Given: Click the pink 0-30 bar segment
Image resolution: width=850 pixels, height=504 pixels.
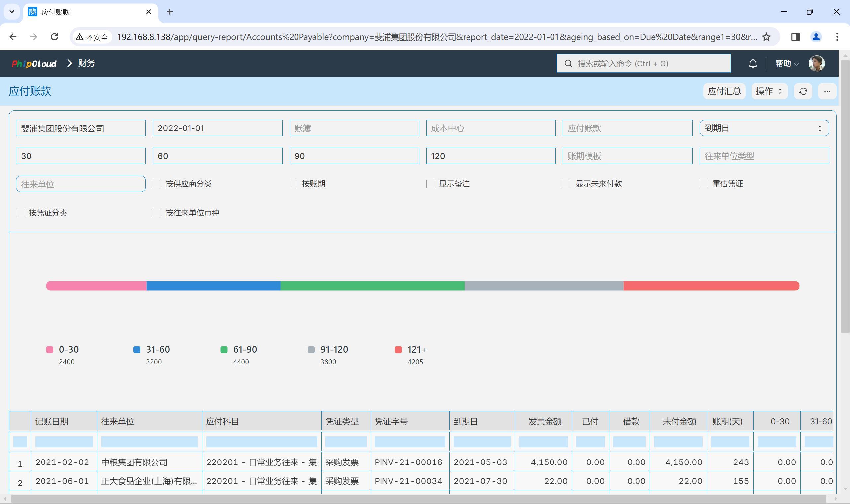Looking at the screenshot, I should pyautogui.click(x=96, y=286).
